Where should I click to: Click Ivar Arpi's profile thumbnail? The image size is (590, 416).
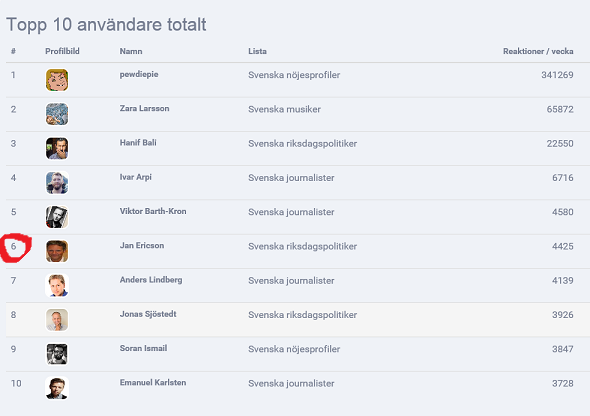[x=57, y=182]
